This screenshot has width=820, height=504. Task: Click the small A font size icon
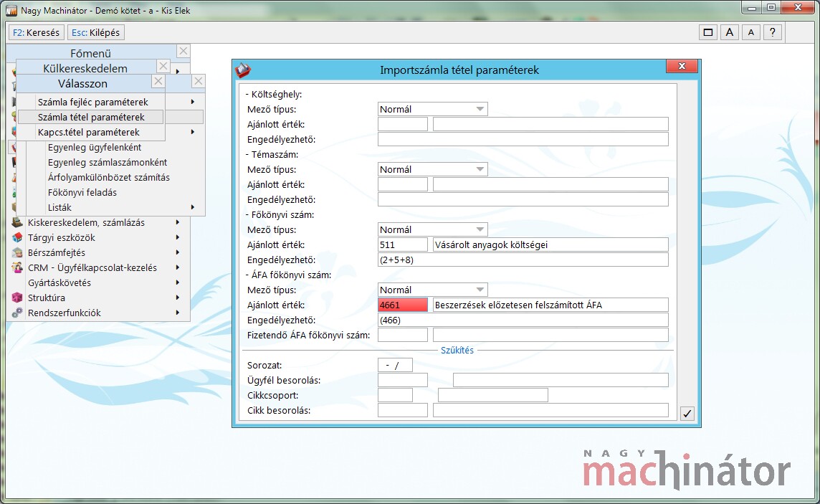pos(751,32)
